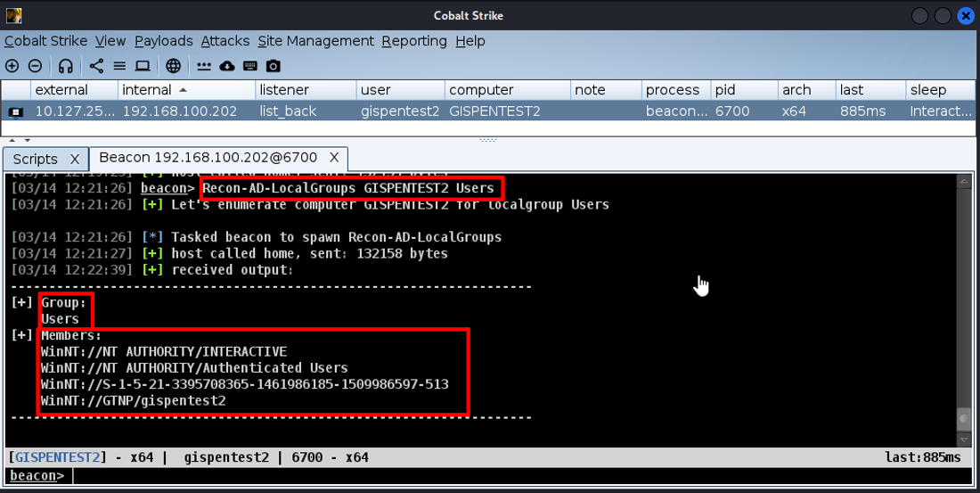Click the [GISPENTEST2] status bar label
This screenshot has width=980, height=493.
click(58, 457)
